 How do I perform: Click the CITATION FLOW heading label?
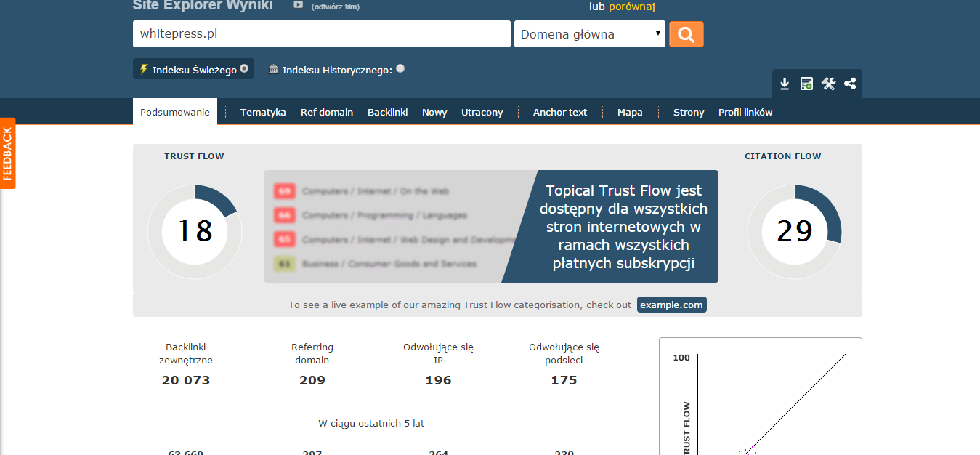(783, 156)
